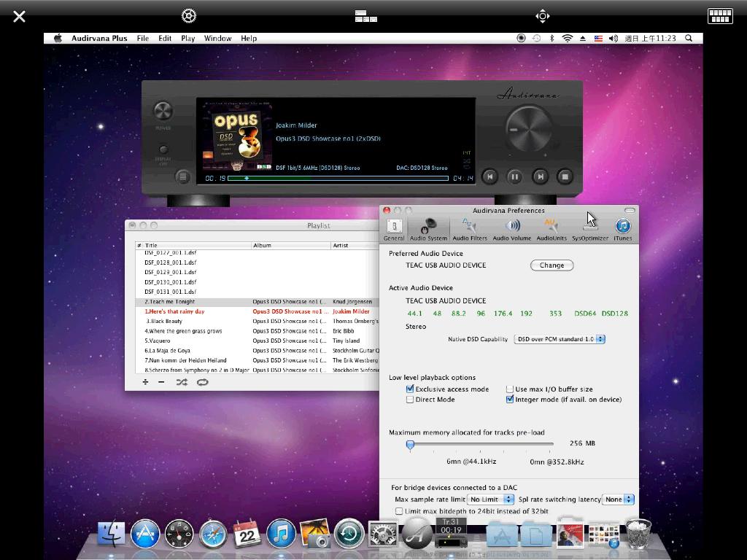
Task: Click Change for preferred audio device
Action: [x=551, y=265]
